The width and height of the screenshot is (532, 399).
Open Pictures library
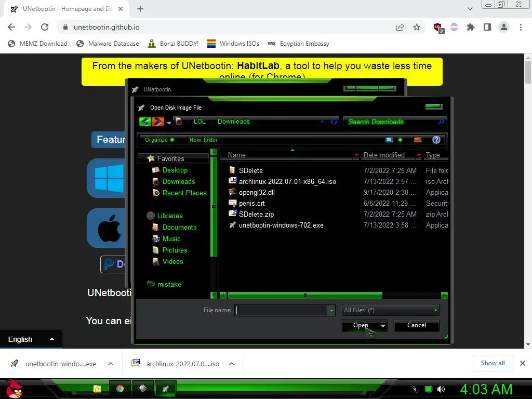coord(175,250)
